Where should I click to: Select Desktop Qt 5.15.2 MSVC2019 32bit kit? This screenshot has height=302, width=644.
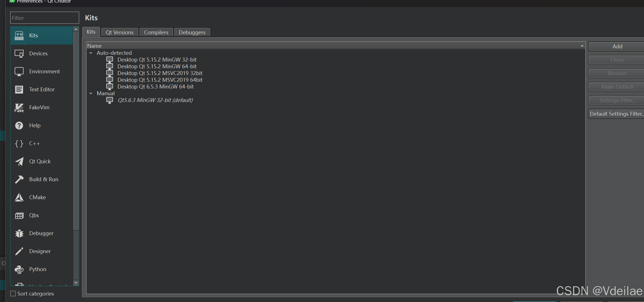[x=160, y=73]
